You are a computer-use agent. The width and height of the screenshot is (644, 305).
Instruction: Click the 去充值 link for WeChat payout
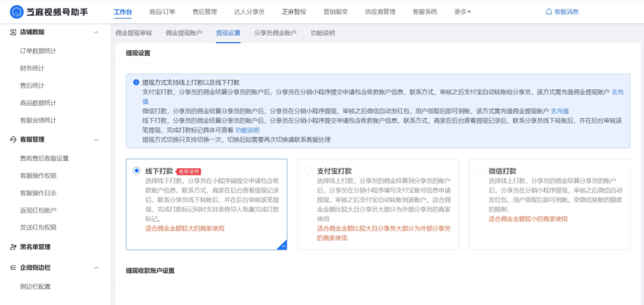pyautogui.click(x=559, y=111)
